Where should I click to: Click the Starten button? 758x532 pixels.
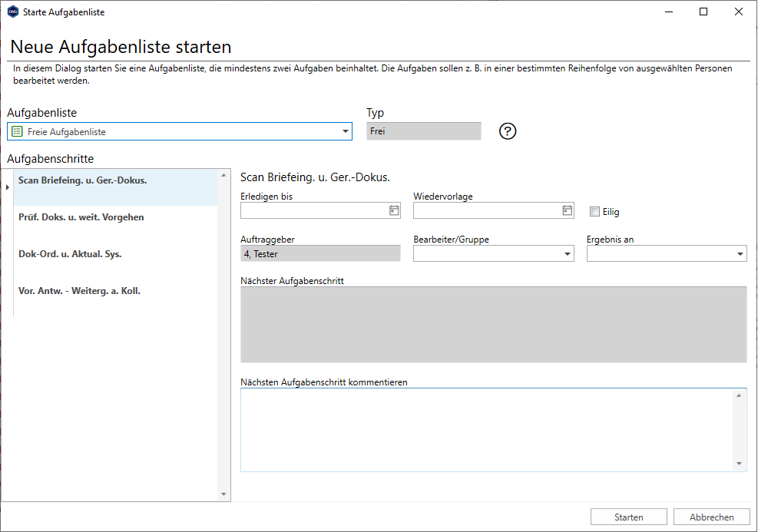click(x=628, y=517)
